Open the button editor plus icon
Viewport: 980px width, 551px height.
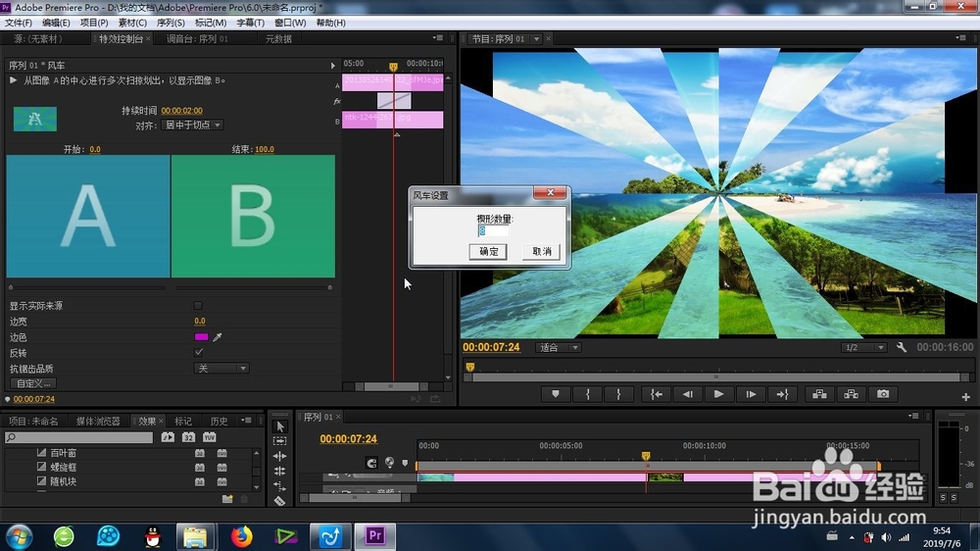point(965,397)
